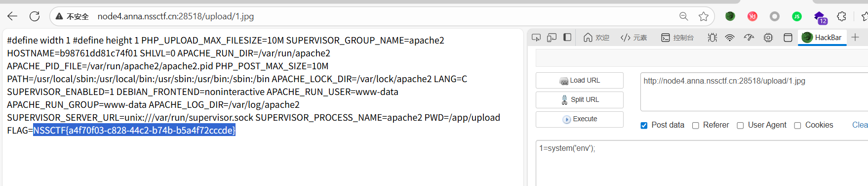Enable the Cookies checkbox

[x=797, y=125]
